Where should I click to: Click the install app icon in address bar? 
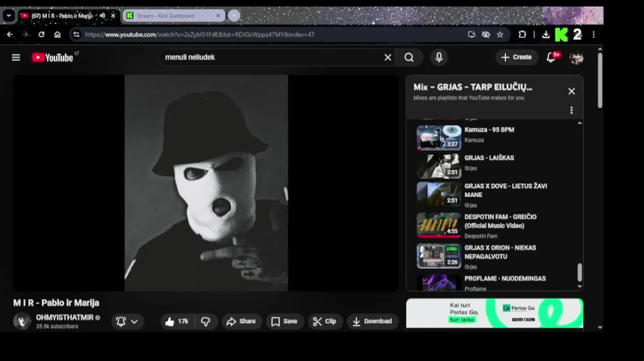[471, 35]
